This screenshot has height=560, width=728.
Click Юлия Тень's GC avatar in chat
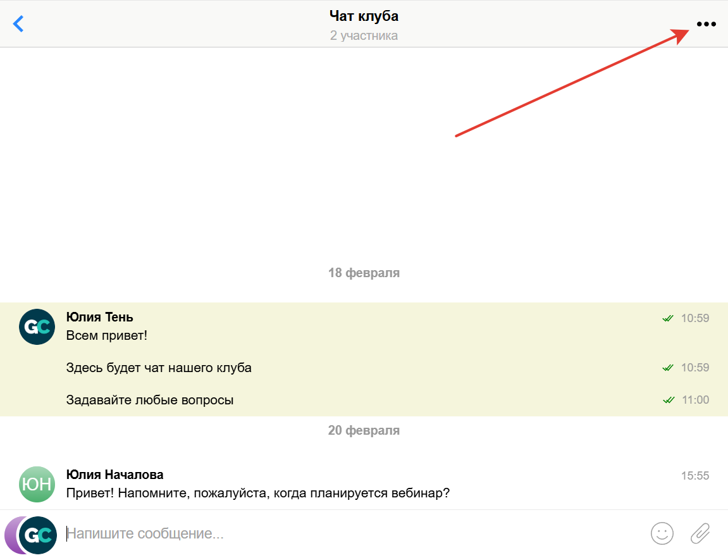pos(37,327)
